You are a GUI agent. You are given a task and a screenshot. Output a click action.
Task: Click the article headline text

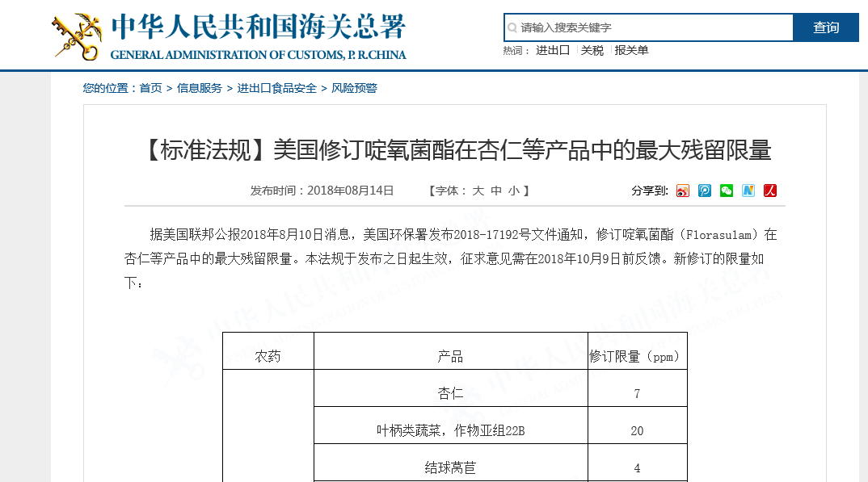pos(457,150)
